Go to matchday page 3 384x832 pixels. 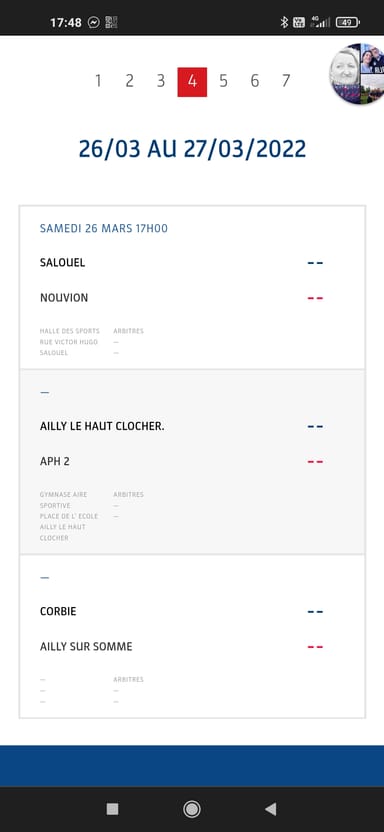point(161,81)
